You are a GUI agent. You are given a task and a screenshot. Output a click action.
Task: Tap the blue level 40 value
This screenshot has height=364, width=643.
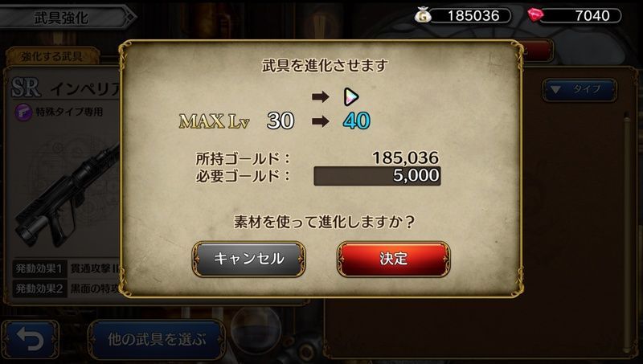coord(356,121)
